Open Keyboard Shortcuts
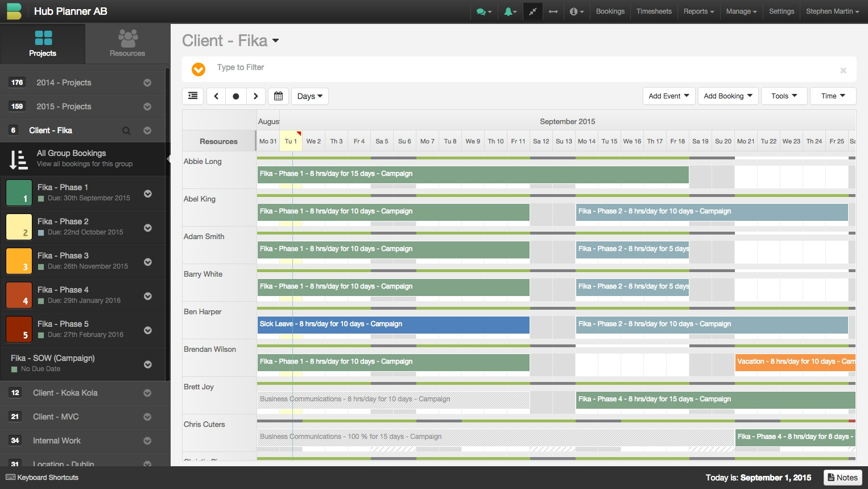 pos(42,478)
